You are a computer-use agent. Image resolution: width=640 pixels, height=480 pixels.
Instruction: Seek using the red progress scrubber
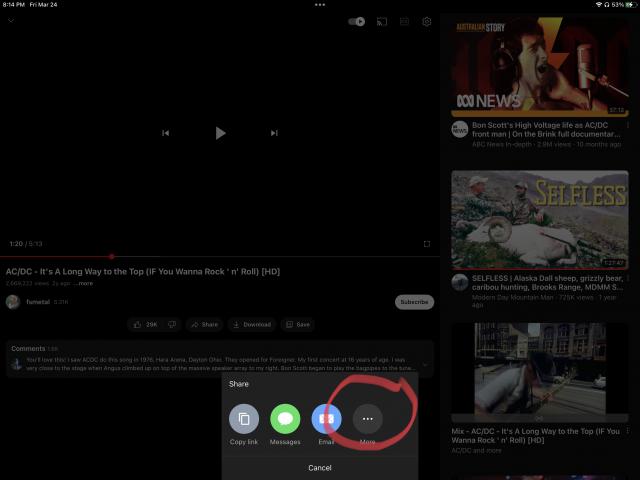[x=111, y=256]
